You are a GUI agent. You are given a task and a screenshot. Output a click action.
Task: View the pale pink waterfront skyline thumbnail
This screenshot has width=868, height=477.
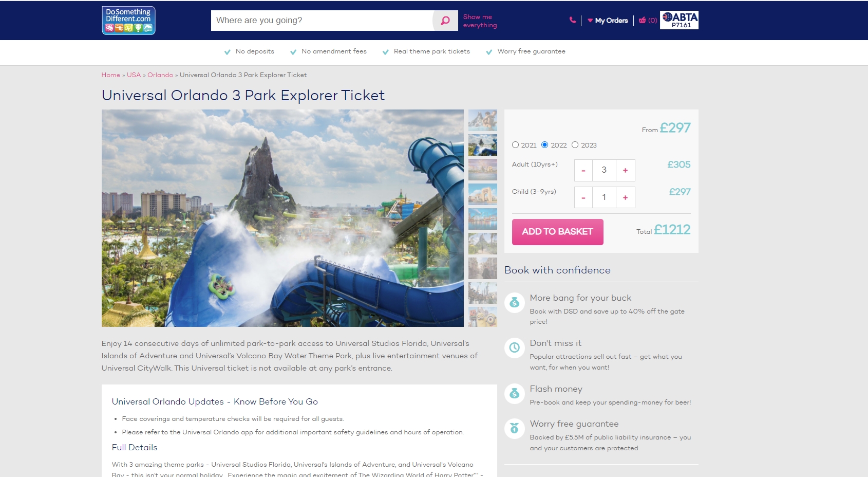click(483, 170)
